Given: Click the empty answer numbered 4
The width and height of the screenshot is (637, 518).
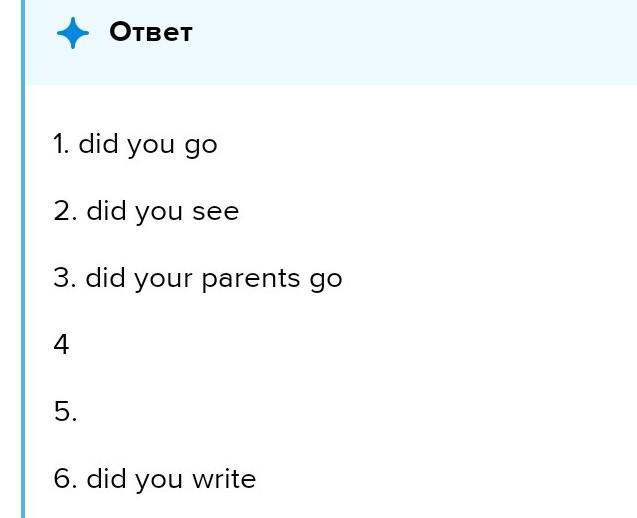Looking at the screenshot, I should [62, 345].
